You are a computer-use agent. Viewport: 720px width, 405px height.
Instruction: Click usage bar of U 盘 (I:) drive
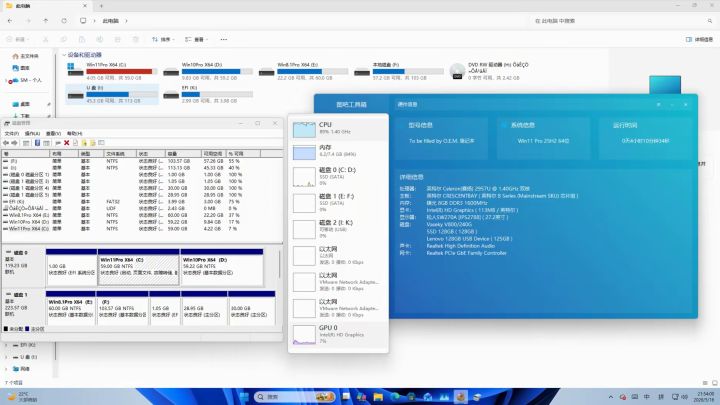pos(122,95)
